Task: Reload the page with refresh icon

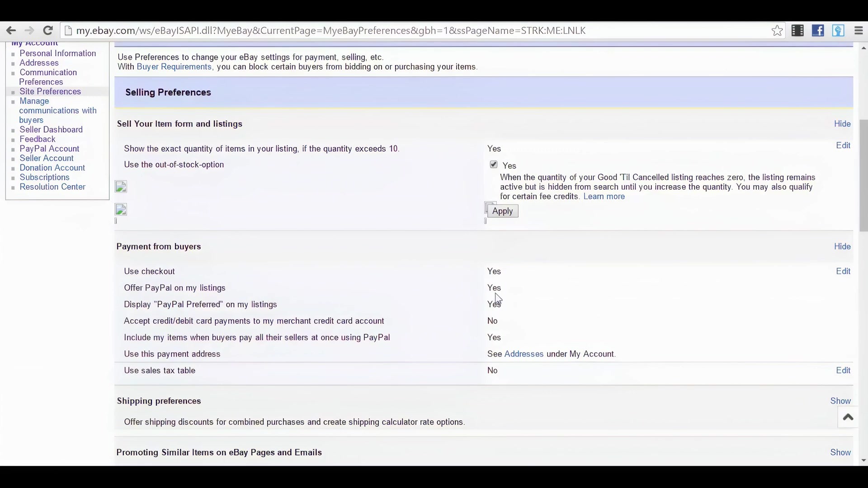Action: (x=48, y=31)
